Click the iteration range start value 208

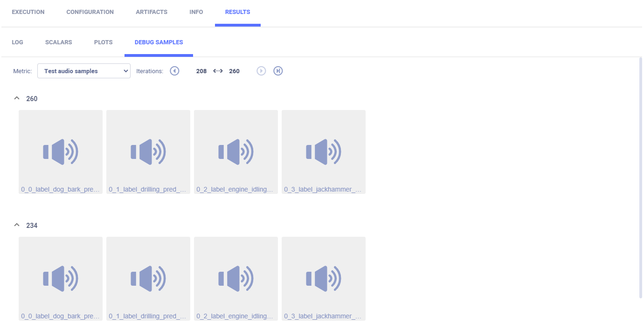pos(201,71)
